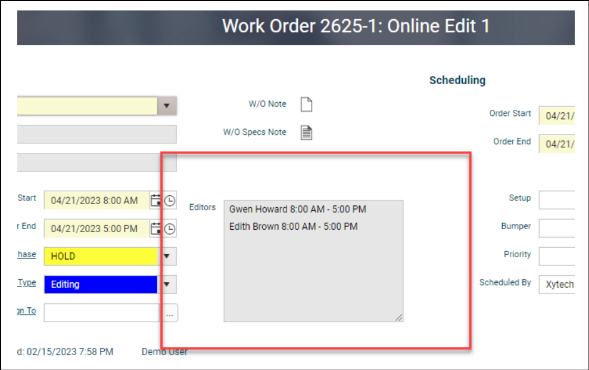
Task: Open clock picker for Start date 8:00 AM
Action: tap(170, 200)
